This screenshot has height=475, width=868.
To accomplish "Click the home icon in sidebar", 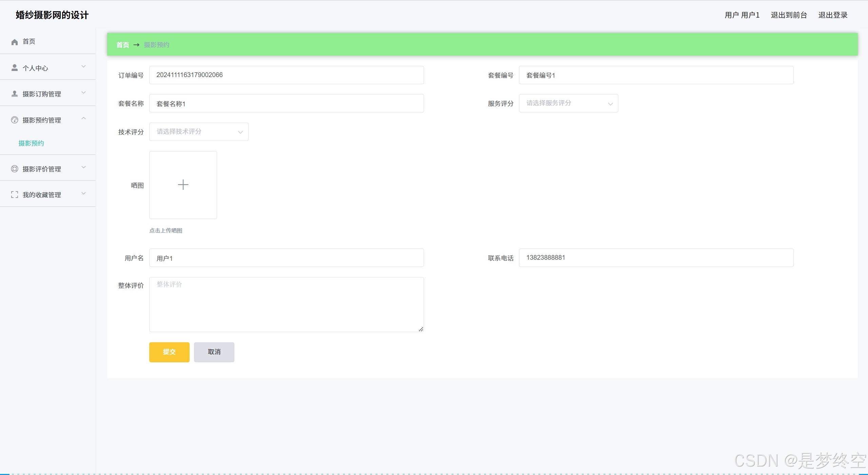I will pyautogui.click(x=15, y=42).
